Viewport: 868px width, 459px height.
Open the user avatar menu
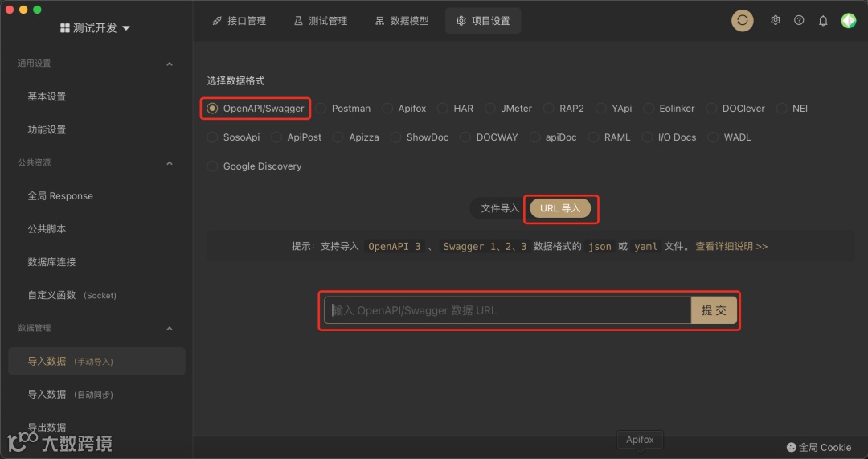point(848,20)
